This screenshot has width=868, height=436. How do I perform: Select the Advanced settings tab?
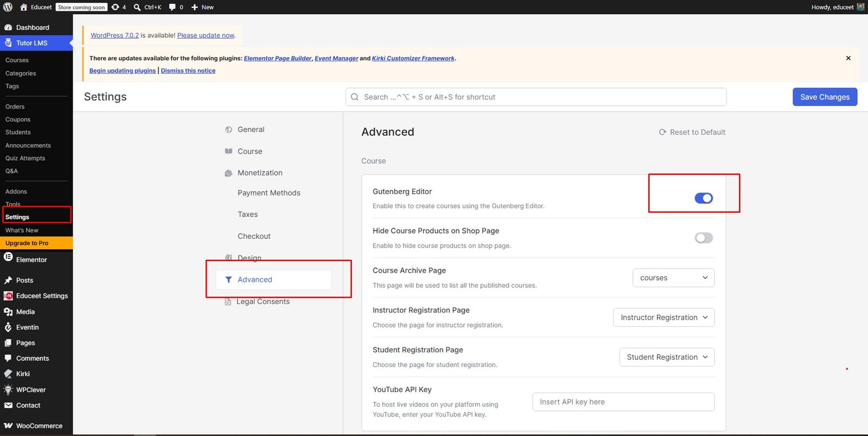pos(273,280)
